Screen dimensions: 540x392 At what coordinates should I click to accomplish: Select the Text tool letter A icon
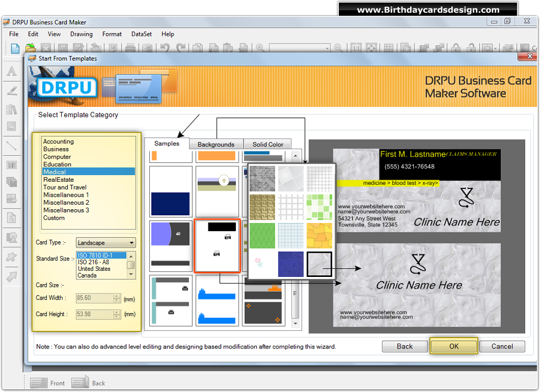(12, 71)
